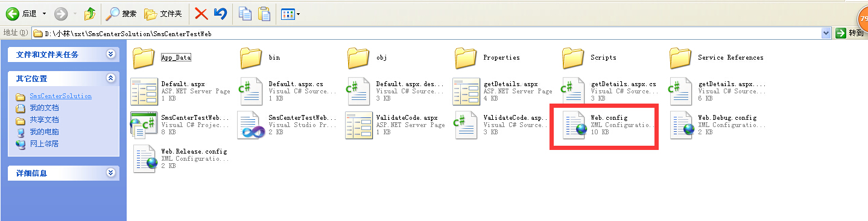This screenshot has width=868, height=221.
Task: Click the red Delete X icon
Action: click(x=201, y=13)
